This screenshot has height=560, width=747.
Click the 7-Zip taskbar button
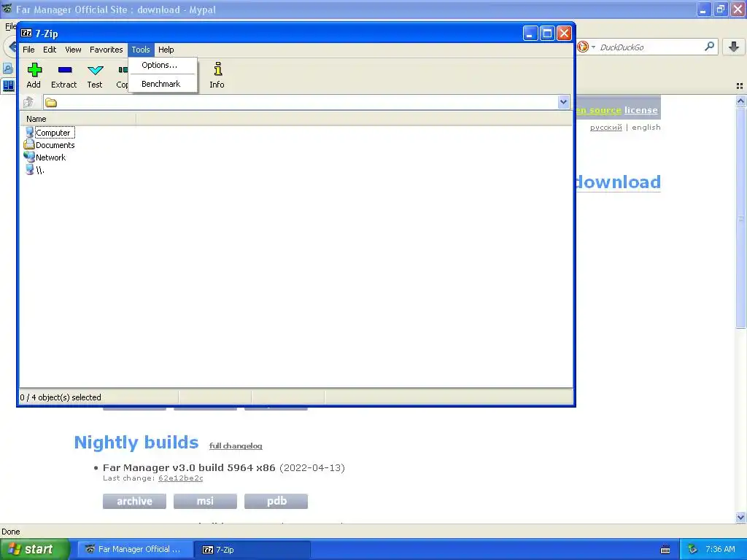(252, 550)
